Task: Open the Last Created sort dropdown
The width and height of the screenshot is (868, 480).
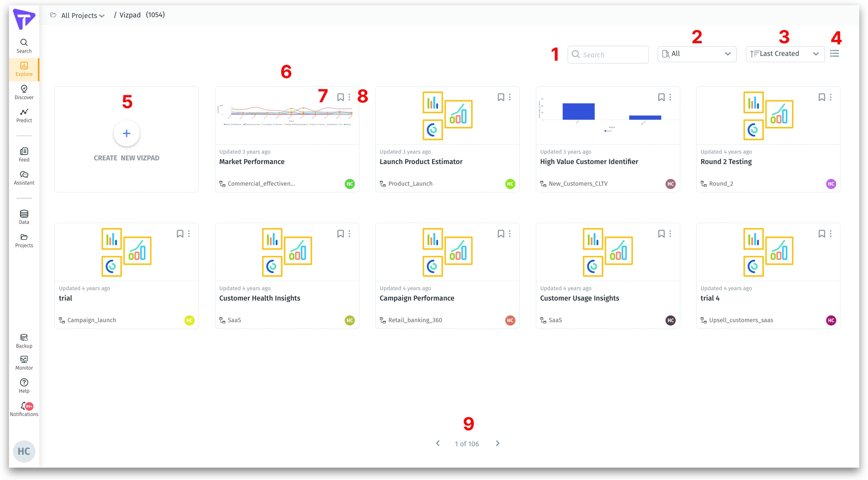Action: point(785,54)
